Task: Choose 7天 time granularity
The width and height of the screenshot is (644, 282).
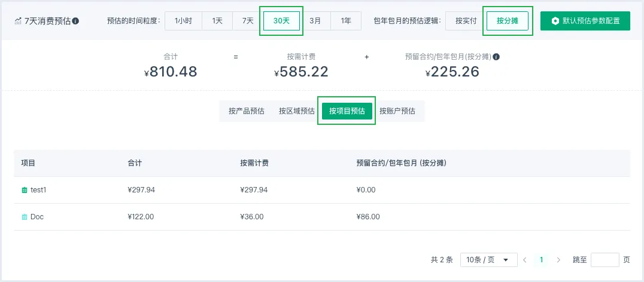Action: [x=248, y=21]
